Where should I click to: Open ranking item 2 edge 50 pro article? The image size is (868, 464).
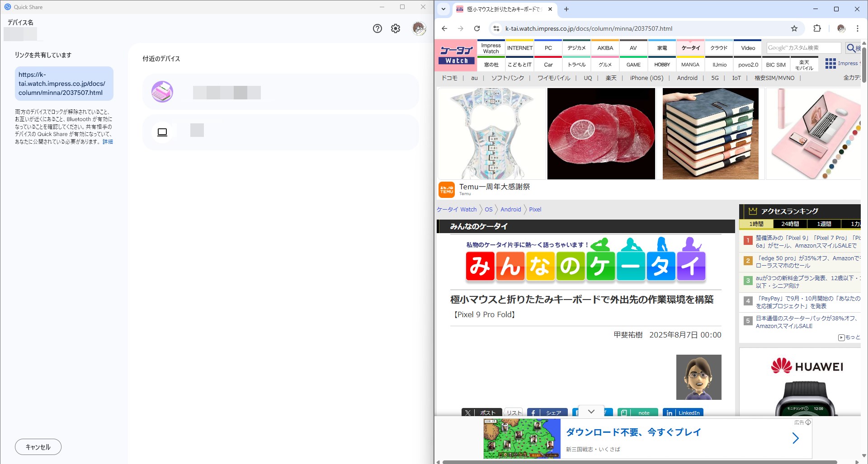coord(808,262)
